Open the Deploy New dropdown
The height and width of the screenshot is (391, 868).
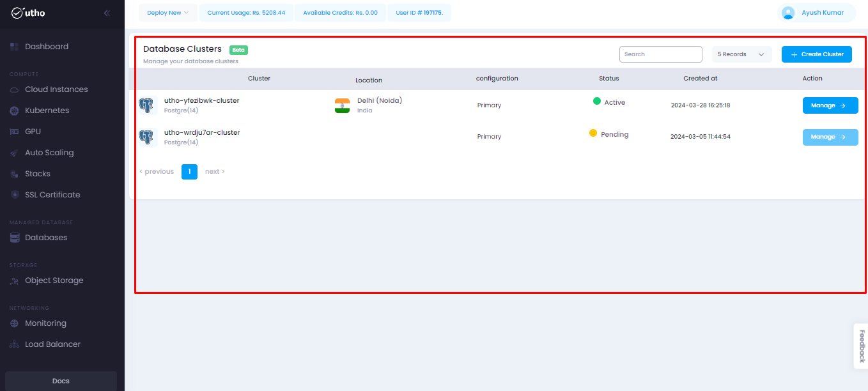(168, 13)
